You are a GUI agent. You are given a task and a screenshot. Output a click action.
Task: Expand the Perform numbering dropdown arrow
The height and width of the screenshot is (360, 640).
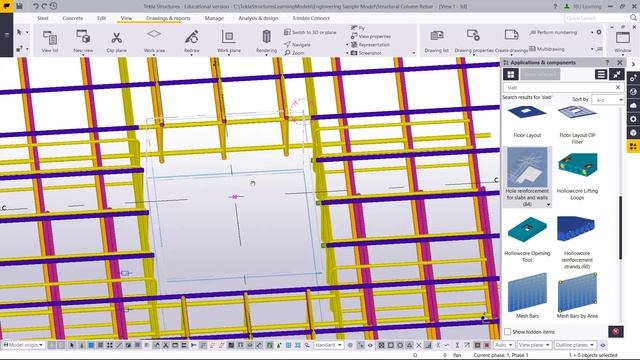[x=592, y=33]
